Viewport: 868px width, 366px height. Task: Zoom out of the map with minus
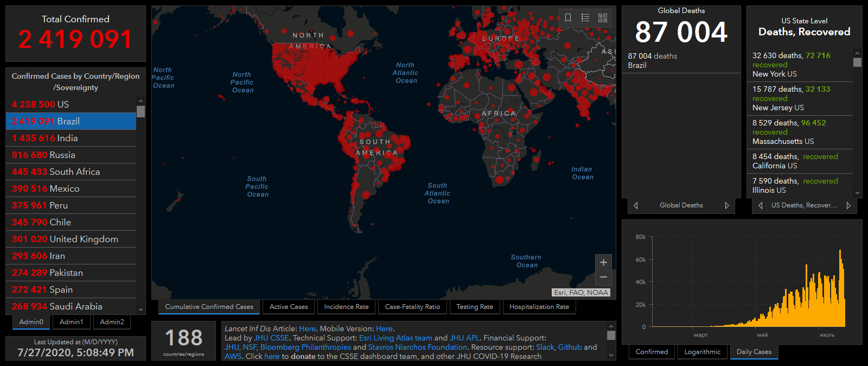[603, 277]
